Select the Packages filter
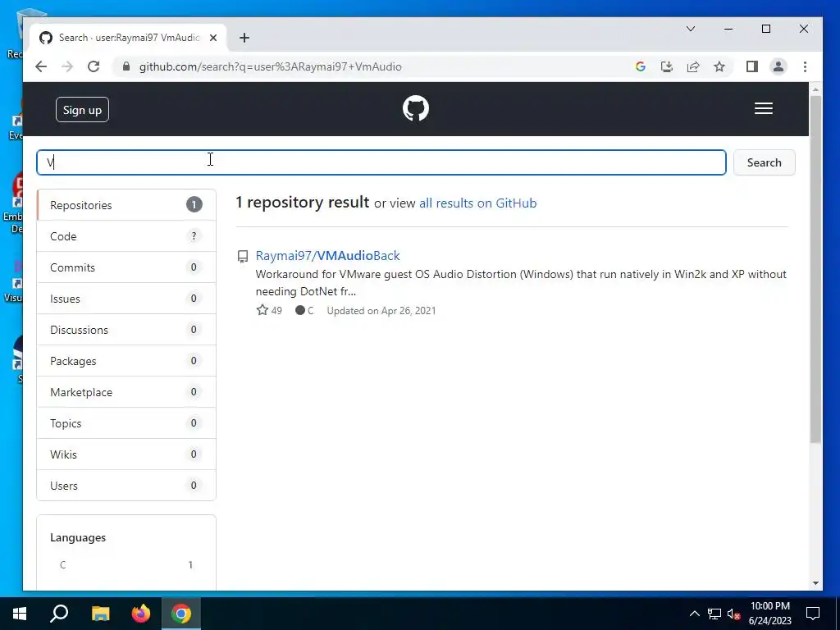 (x=126, y=361)
